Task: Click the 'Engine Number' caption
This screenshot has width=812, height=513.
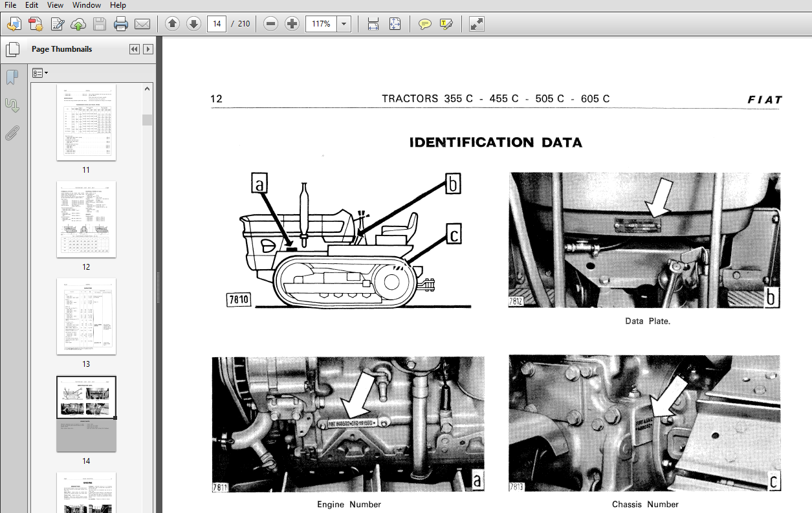Action: [349, 504]
